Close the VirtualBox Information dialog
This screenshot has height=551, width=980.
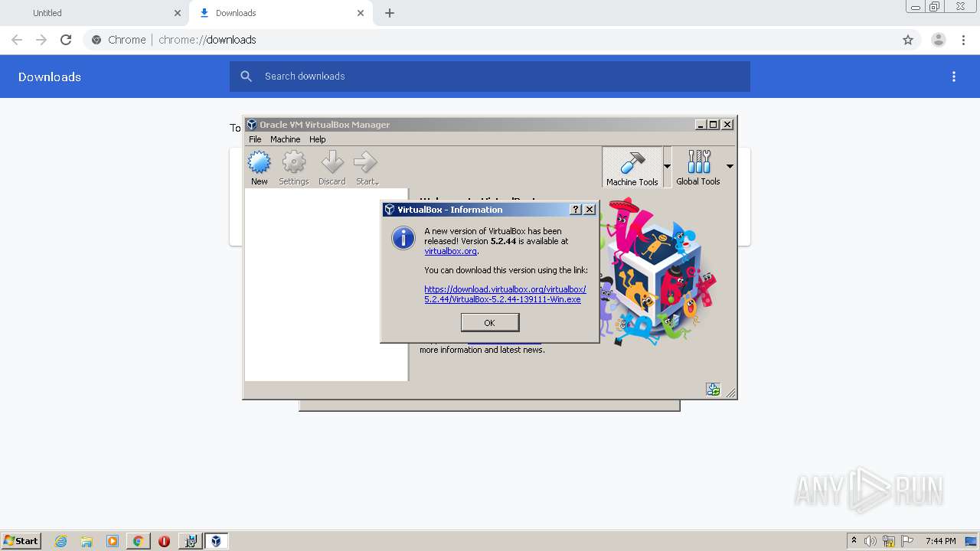[x=590, y=210]
